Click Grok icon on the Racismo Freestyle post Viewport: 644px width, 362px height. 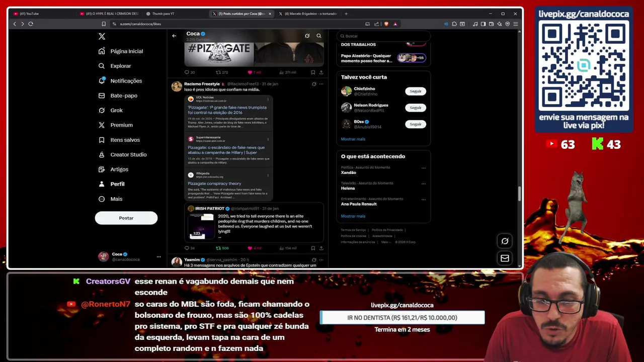click(x=314, y=84)
